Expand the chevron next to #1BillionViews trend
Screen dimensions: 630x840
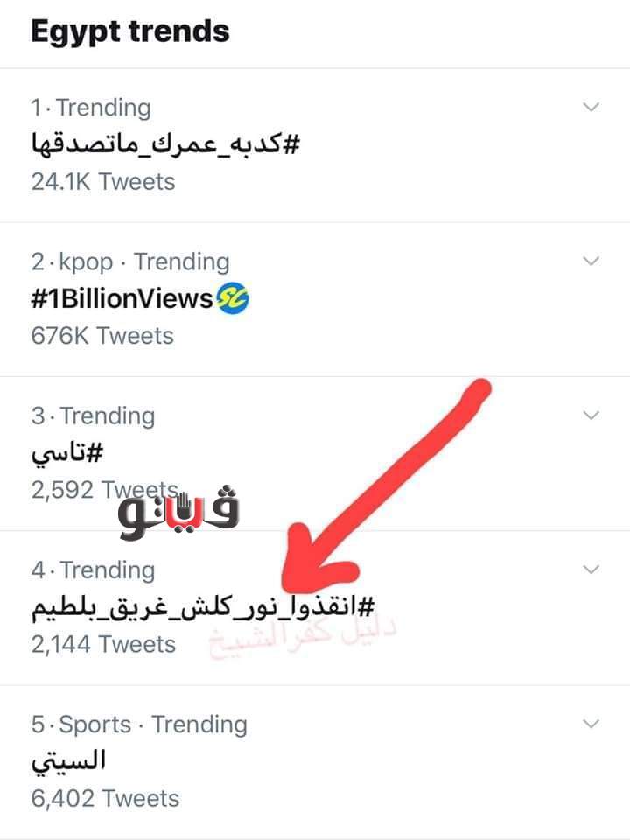click(591, 262)
